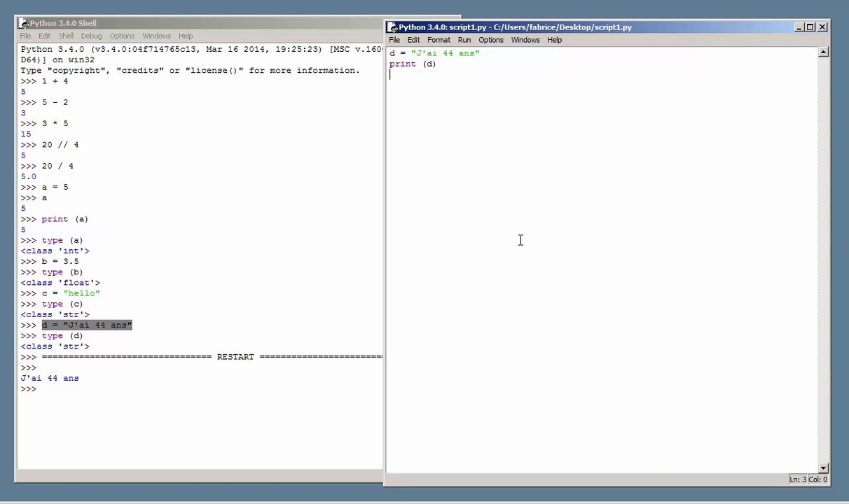
Task: Click the print (d) line in editor
Action: pos(413,64)
